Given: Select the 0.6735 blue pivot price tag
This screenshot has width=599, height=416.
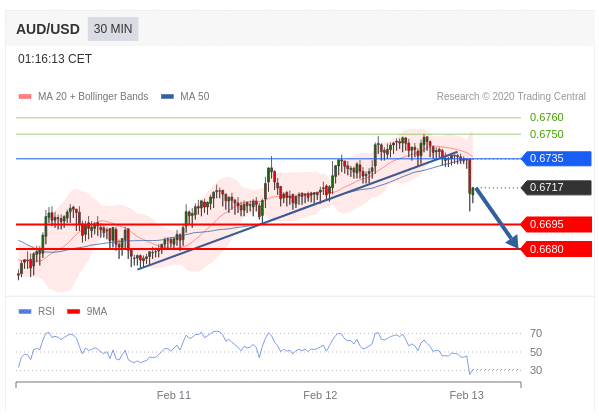Looking at the screenshot, I should [556, 159].
